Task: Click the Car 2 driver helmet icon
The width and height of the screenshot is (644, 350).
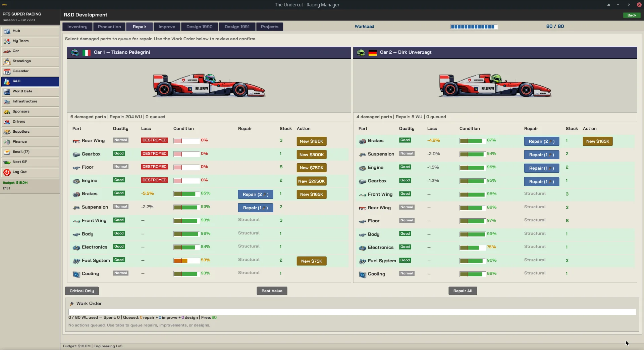Action: coord(361,52)
